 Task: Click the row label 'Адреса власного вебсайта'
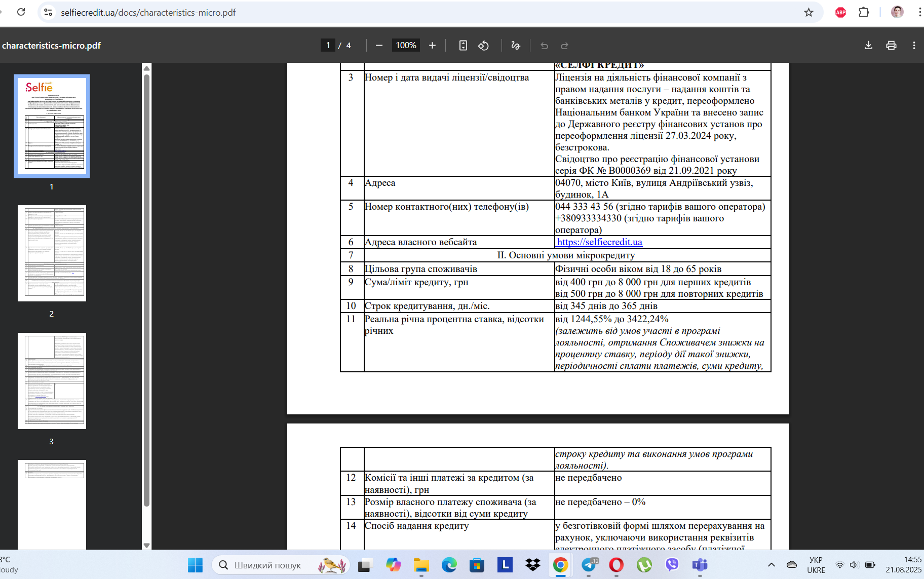420,242
